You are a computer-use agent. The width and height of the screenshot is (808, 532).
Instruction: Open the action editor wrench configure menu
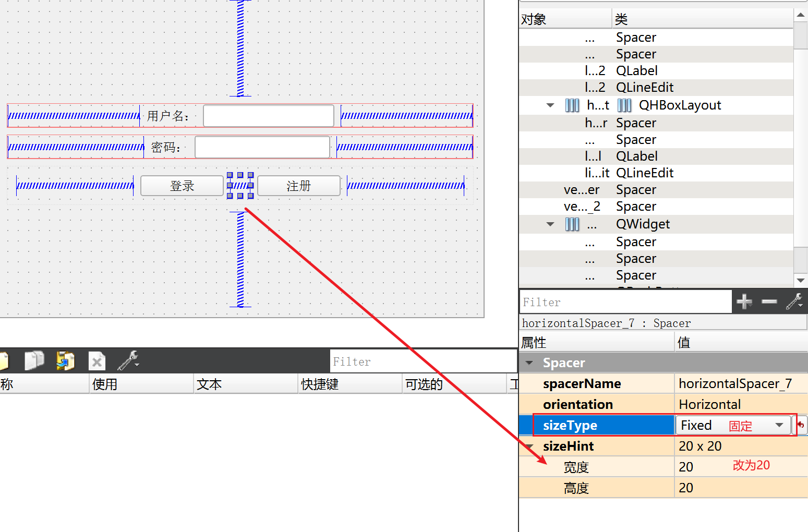(x=128, y=360)
